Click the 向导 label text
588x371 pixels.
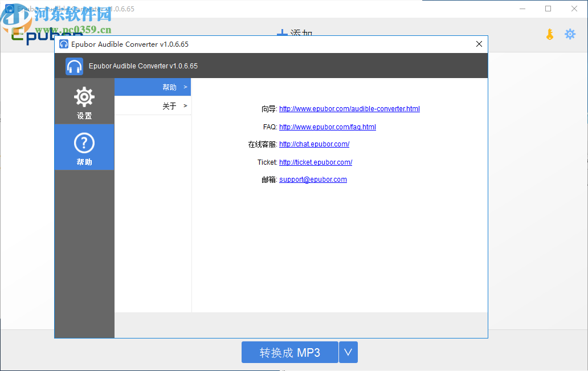pyautogui.click(x=268, y=109)
